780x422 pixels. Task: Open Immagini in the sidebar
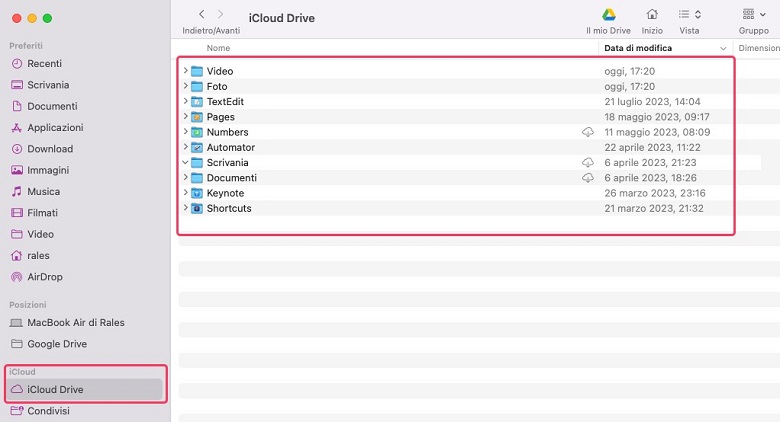(x=40, y=171)
